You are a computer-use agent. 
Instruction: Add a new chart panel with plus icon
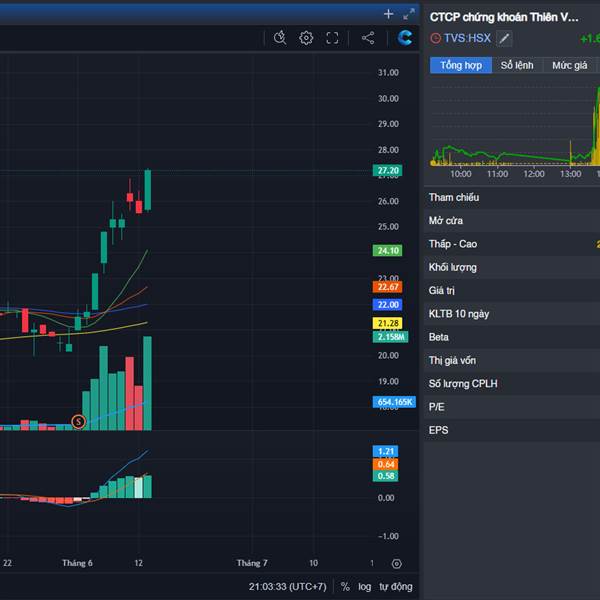(388, 14)
